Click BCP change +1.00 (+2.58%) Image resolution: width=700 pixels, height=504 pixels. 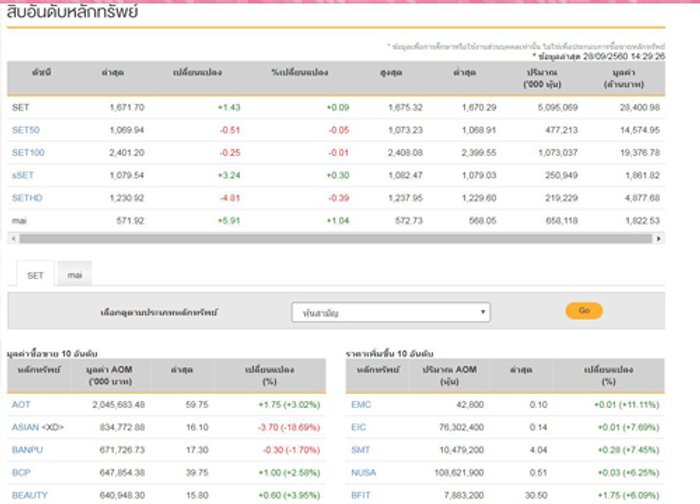[x=289, y=472]
